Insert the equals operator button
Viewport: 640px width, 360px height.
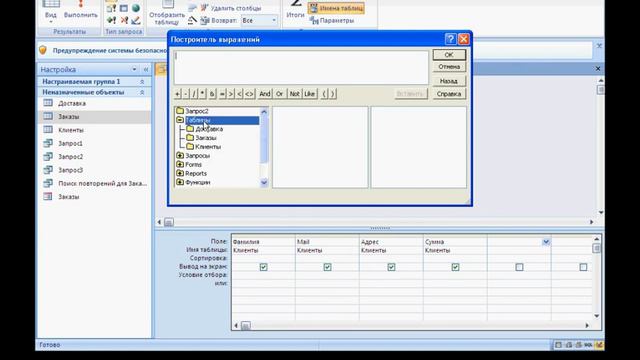(222, 94)
